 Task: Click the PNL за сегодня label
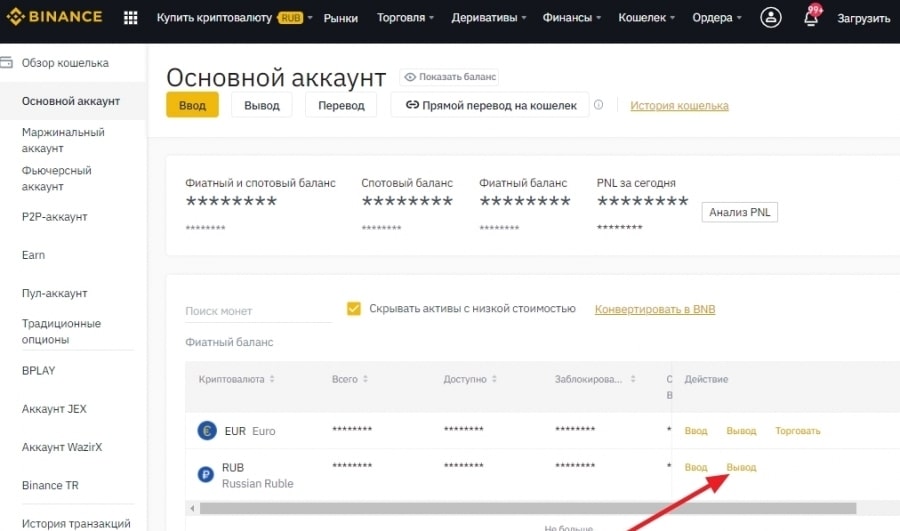click(x=636, y=183)
